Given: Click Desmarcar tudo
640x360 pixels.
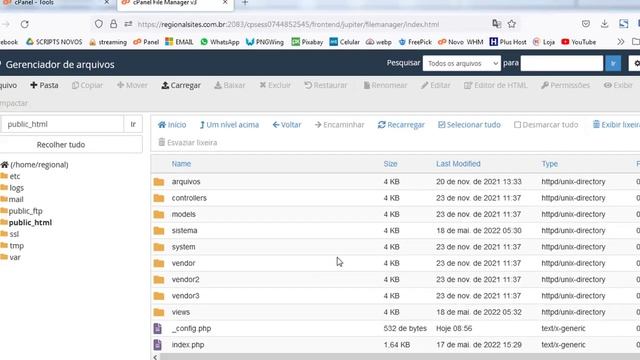Looking at the screenshot, I should [546, 125].
